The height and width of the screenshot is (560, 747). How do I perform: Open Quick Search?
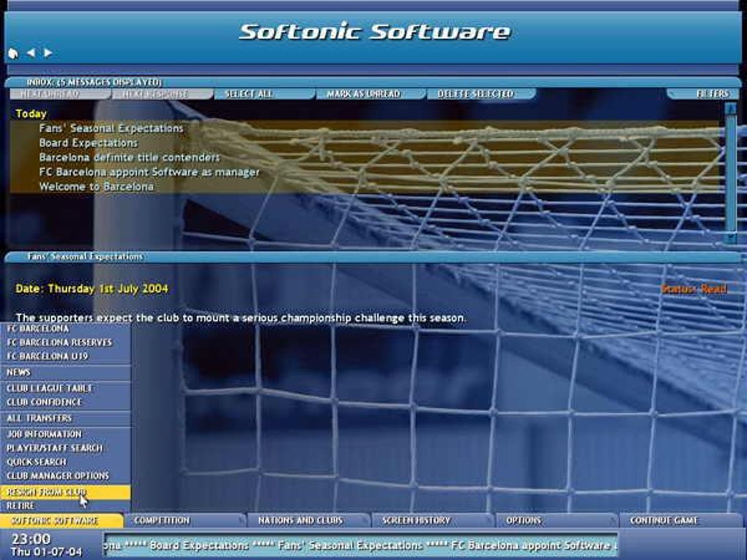(65, 462)
